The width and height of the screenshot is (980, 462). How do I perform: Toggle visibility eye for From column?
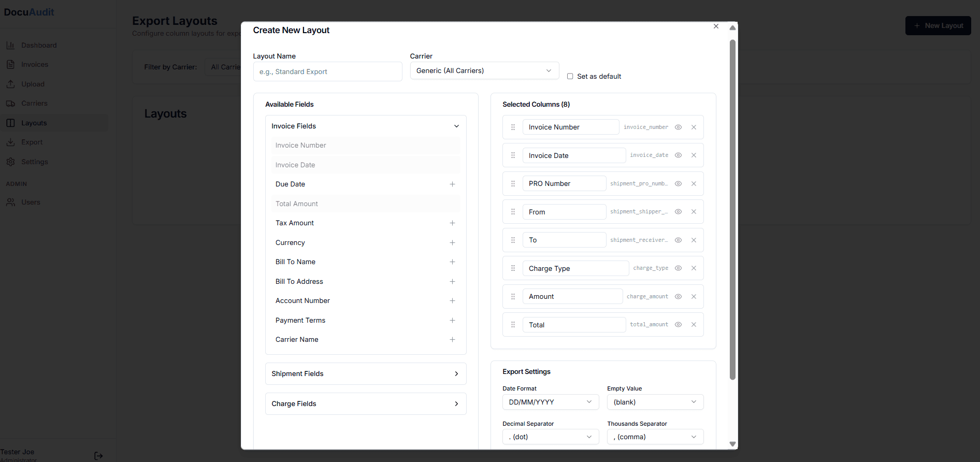coord(678,212)
